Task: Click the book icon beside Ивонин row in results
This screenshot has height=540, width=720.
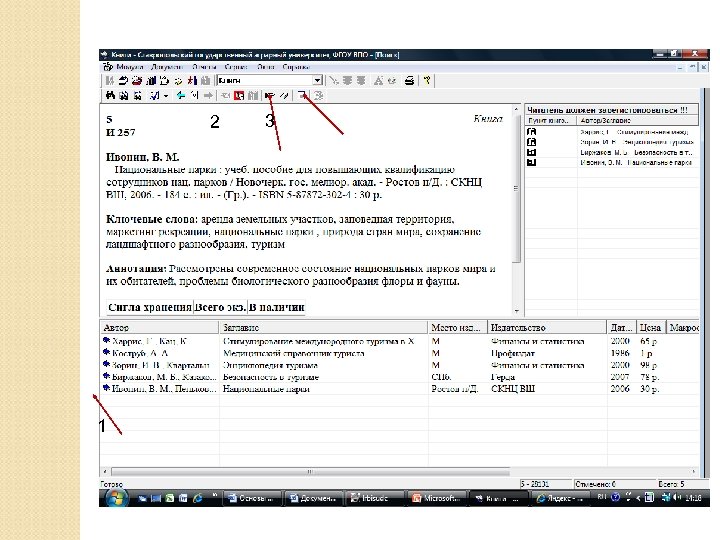Action: [x=107, y=388]
